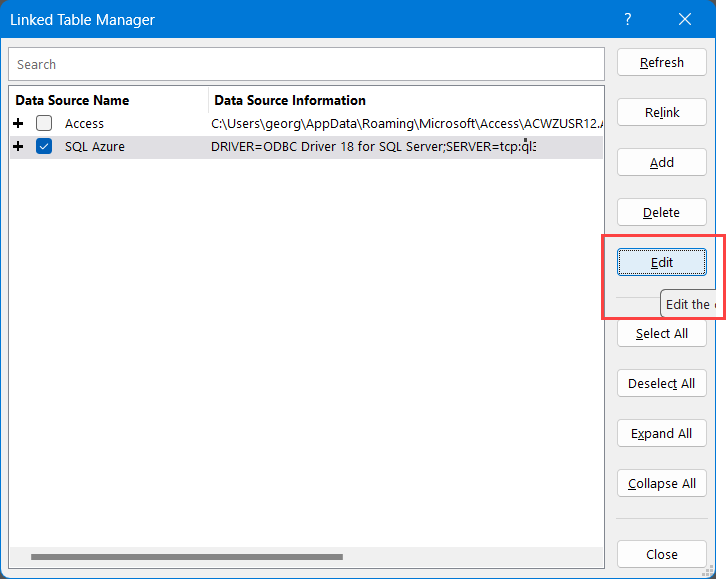
Task: Click the Add button
Action: pos(662,162)
